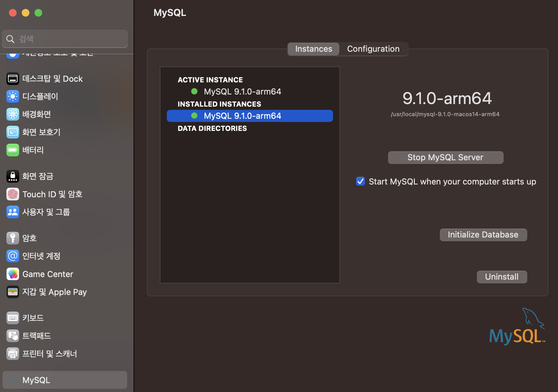Image resolution: width=558 pixels, height=392 pixels.
Task: Click the Printers & Scanners icon
Action: coord(13,354)
